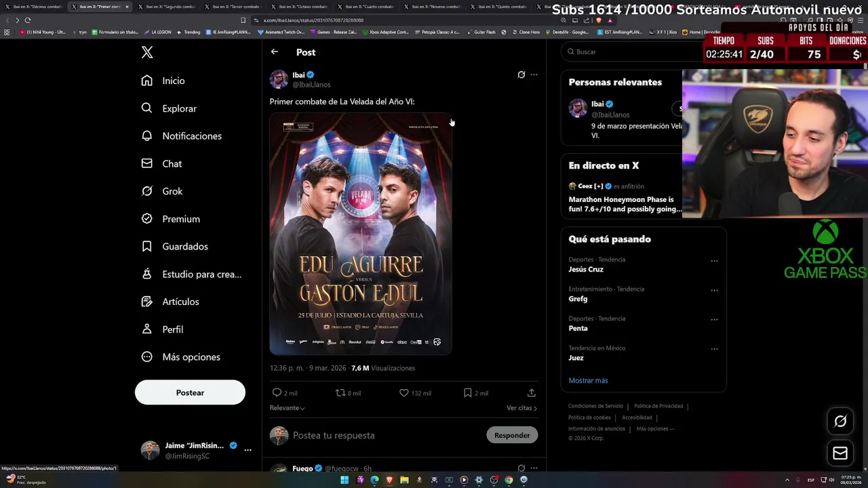This screenshot has height=488, width=868.
Task: Open the Edu Aguirre vs Gastón Edul poster
Action: pyautogui.click(x=361, y=235)
